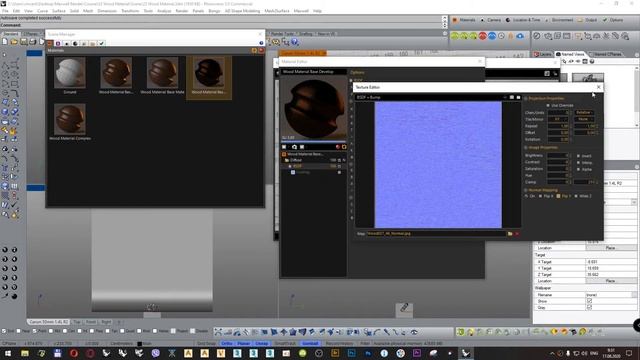This screenshot has width=640, height=360.
Task: Click the blue help icon in Scene Manager
Action: pyautogui.click(x=261, y=43)
